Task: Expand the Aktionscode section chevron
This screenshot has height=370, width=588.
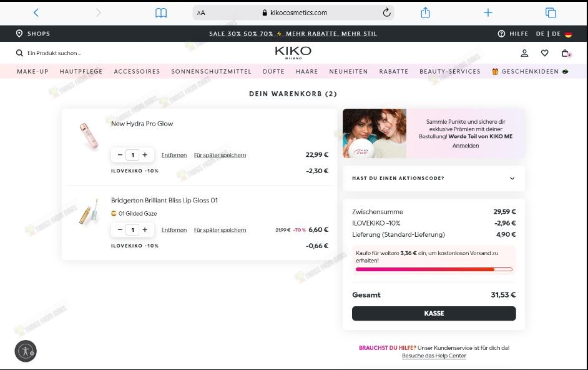Action: click(512, 179)
